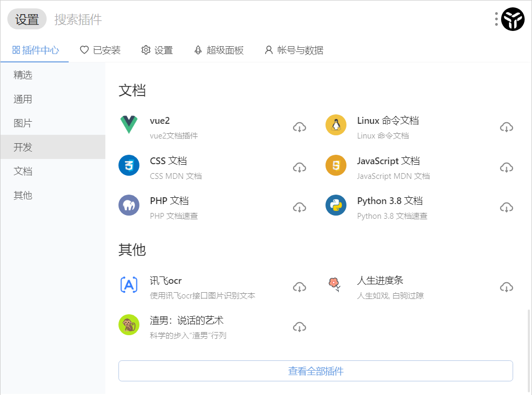Image resolution: width=532 pixels, height=395 pixels.
Task: Select 开发 category in sidebar
Action: click(x=53, y=147)
